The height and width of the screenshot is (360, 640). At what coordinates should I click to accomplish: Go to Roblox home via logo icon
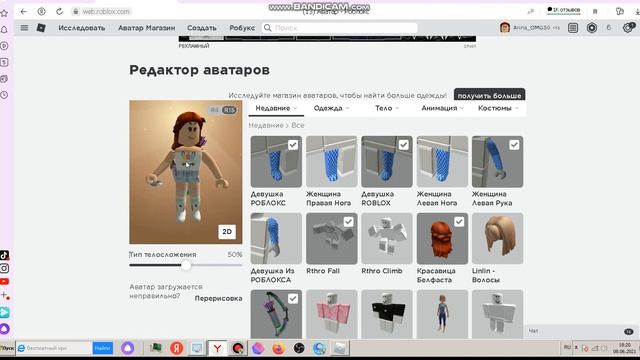tap(41, 28)
